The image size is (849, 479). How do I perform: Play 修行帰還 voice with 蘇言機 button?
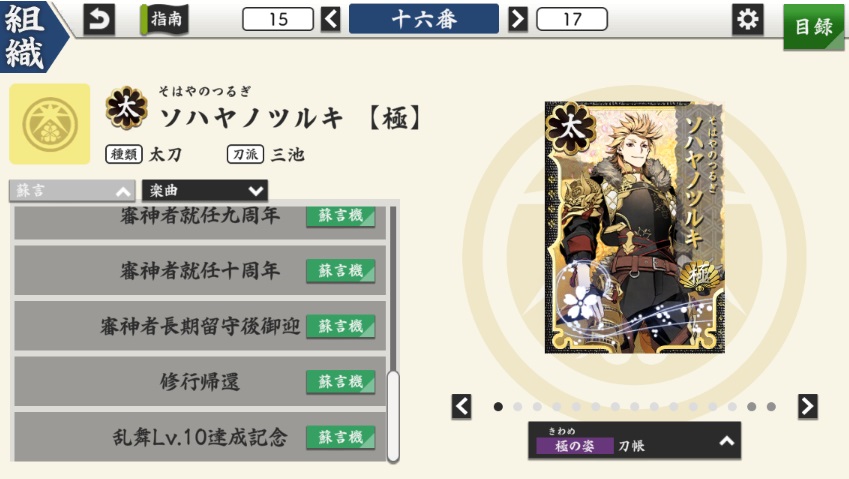(340, 382)
